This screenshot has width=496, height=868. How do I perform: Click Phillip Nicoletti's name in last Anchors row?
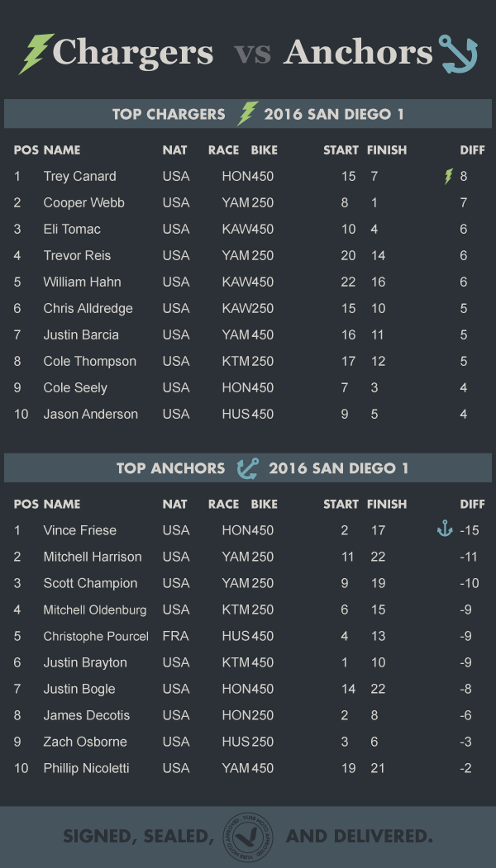click(86, 768)
